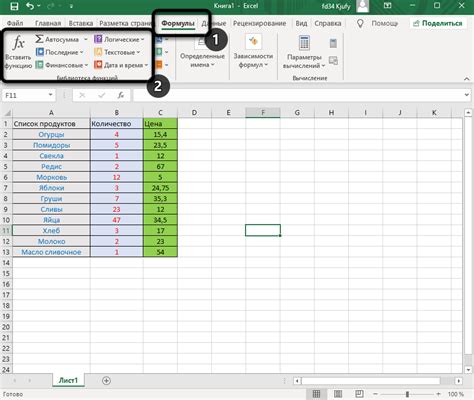Collapse the ribbon with chevron arrow

pyautogui.click(x=467, y=79)
